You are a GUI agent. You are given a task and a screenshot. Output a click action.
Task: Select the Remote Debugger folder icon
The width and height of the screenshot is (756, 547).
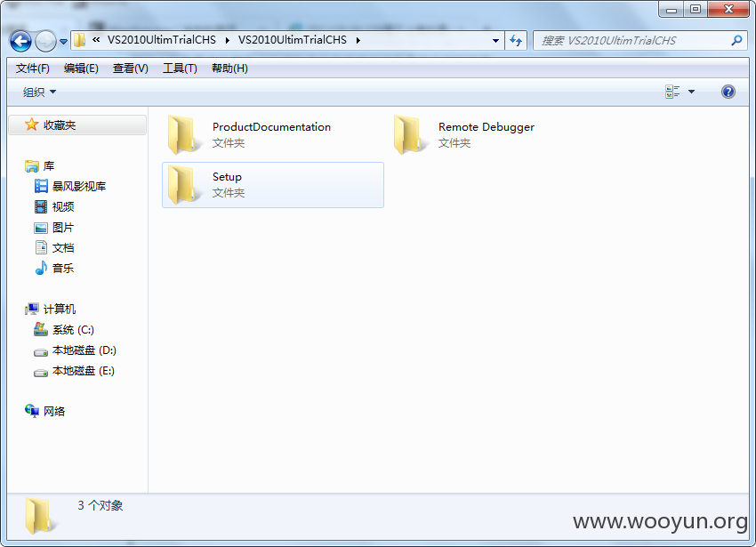point(410,134)
